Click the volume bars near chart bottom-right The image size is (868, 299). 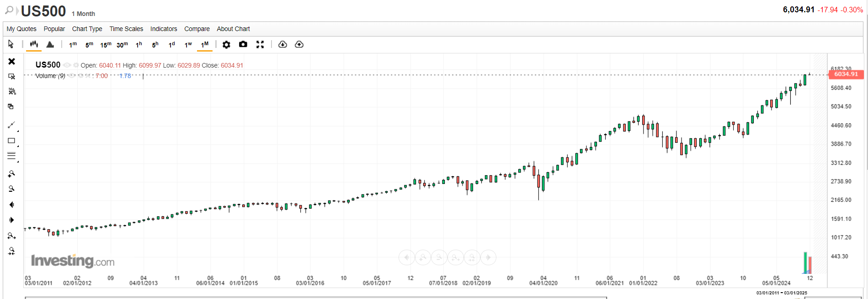(808, 263)
